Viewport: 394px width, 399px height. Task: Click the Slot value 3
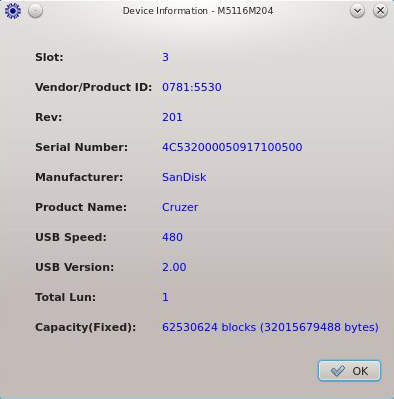(x=165, y=57)
